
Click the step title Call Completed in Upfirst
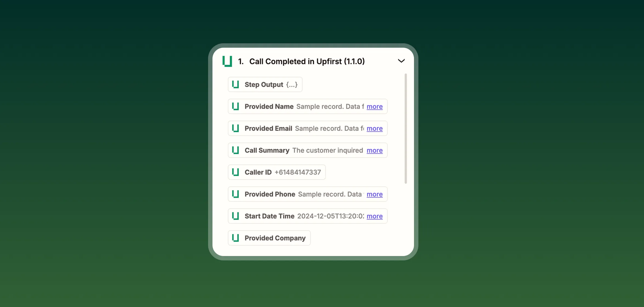[x=307, y=61]
